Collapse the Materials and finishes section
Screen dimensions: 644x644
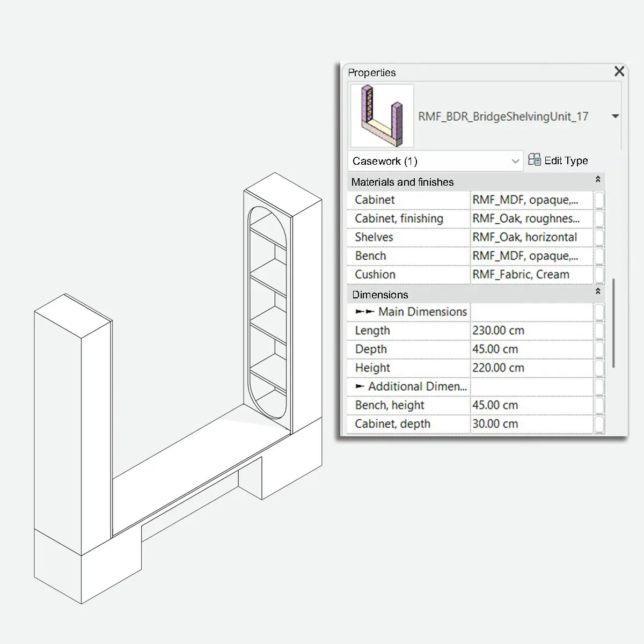pyautogui.click(x=598, y=179)
